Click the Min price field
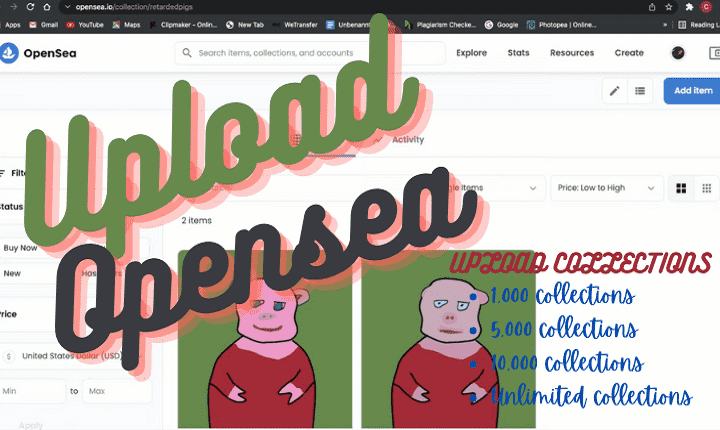Viewport: 720px width, 430px height. 32,391
